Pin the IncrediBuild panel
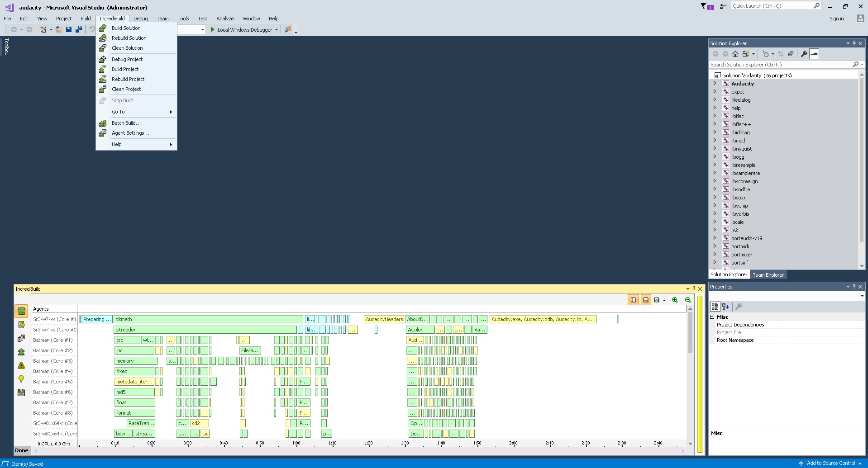Image resolution: width=868 pixels, height=468 pixels. (694, 289)
